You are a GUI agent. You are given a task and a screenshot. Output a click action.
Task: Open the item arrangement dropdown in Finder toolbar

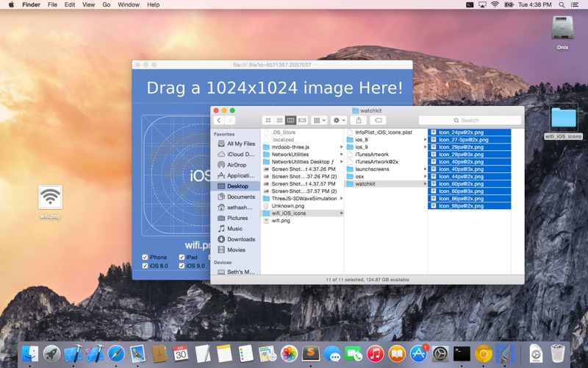pyautogui.click(x=320, y=120)
